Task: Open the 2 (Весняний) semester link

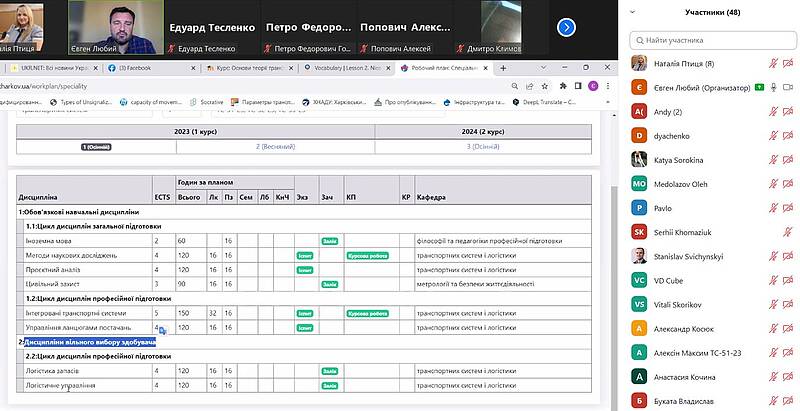Action: pos(276,147)
